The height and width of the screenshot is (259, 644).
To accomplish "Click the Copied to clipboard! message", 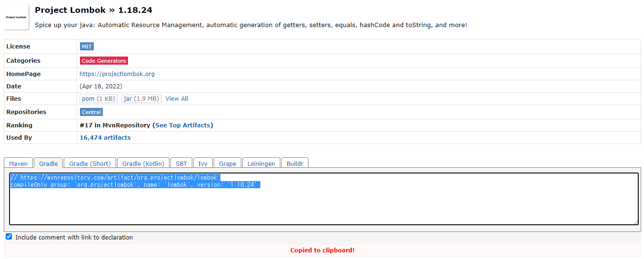I will click(x=322, y=250).
